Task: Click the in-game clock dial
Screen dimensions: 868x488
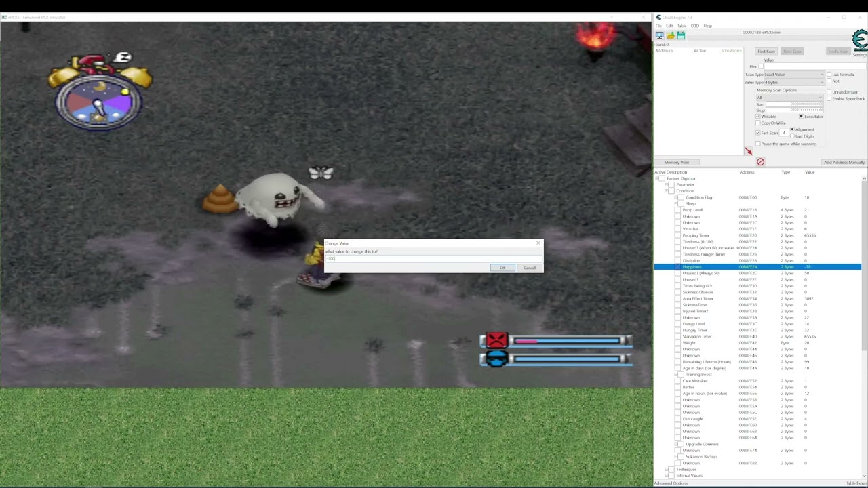Action: 100,102
